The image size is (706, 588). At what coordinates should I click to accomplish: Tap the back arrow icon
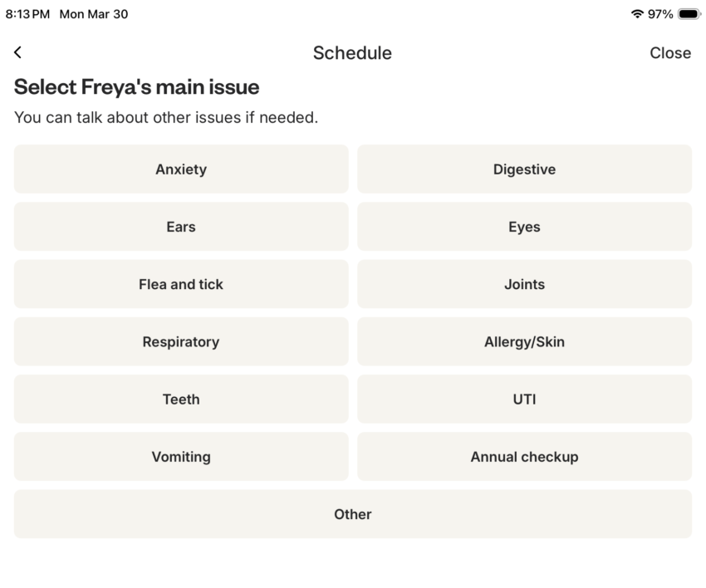(18, 52)
